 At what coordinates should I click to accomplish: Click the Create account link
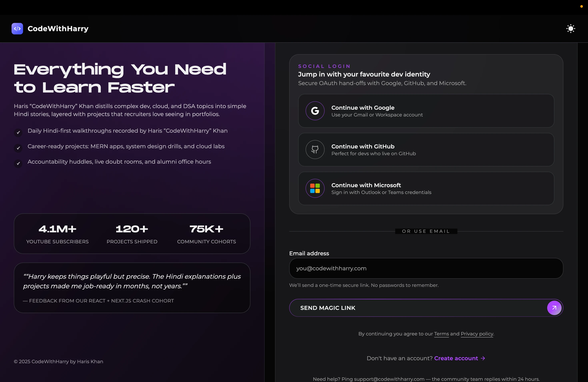[x=456, y=358]
